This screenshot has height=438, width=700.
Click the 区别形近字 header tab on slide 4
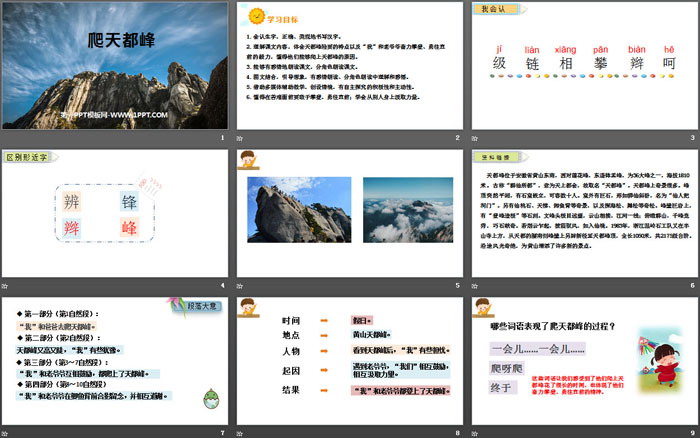point(30,157)
